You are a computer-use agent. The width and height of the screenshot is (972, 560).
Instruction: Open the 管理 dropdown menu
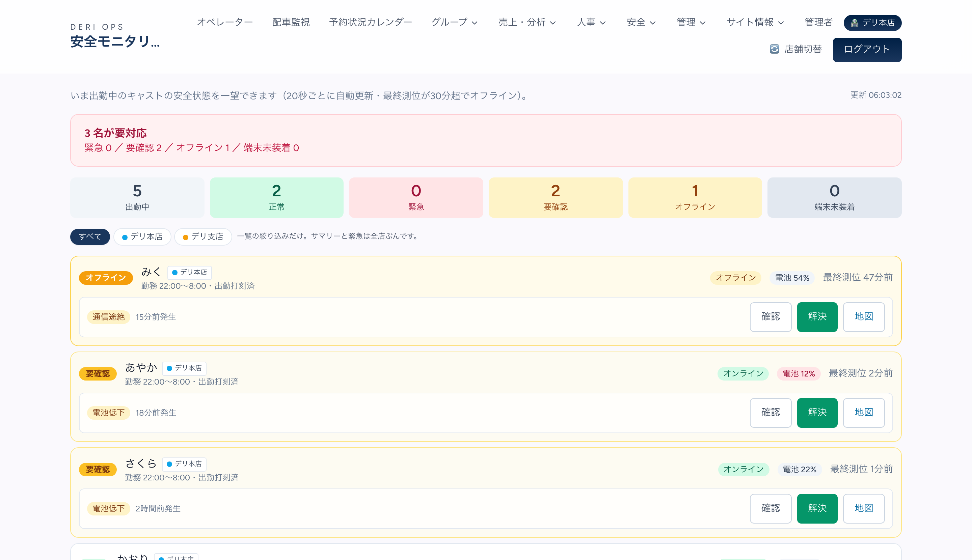coord(691,22)
